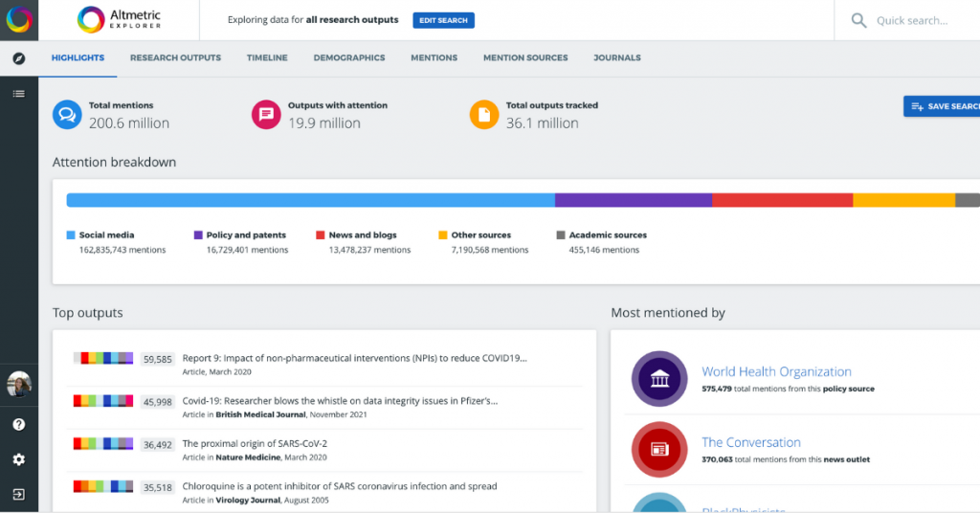Viewport: 980px width, 513px height.
Task: Click the Other sources legend swatch
Action: (443, 234)
